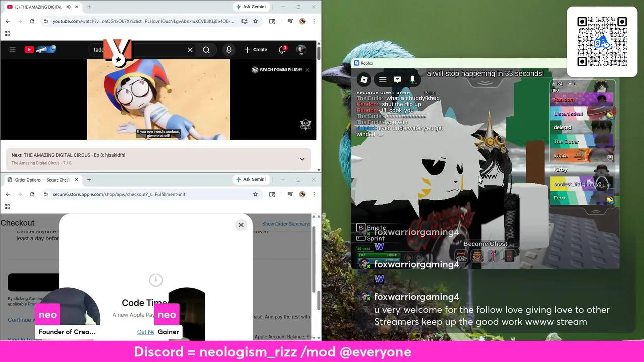Click the Sprint button in Roblox
This screenshot has width=644, height=362.
pos(371,238)
